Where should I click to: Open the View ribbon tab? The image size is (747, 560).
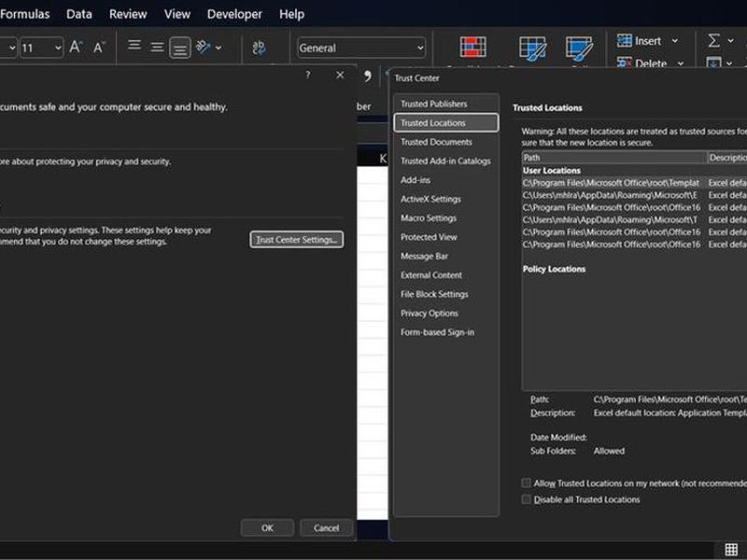click(177, 14)
